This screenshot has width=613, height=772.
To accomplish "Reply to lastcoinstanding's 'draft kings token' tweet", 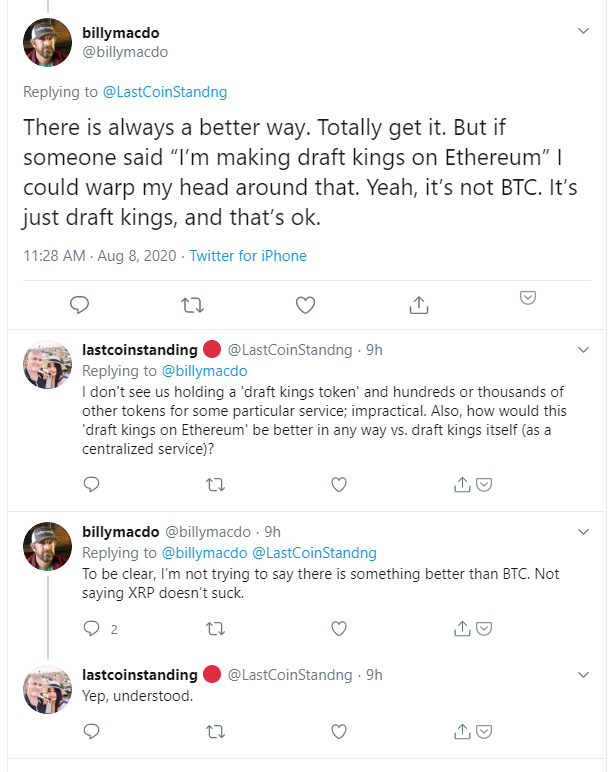I will point(92,484).
